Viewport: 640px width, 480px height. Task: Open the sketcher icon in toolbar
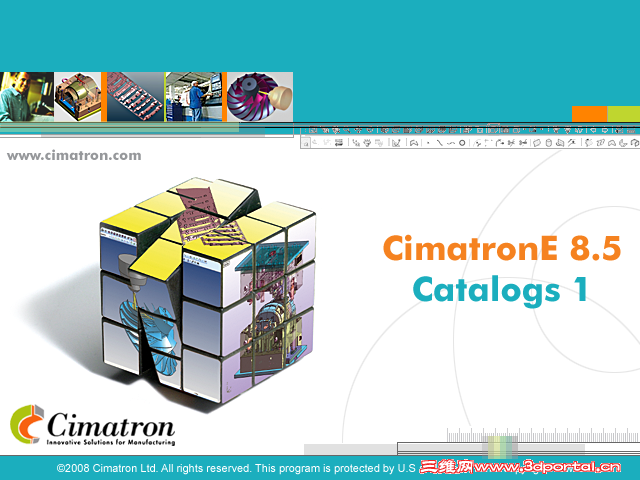[x=396, y=143]
